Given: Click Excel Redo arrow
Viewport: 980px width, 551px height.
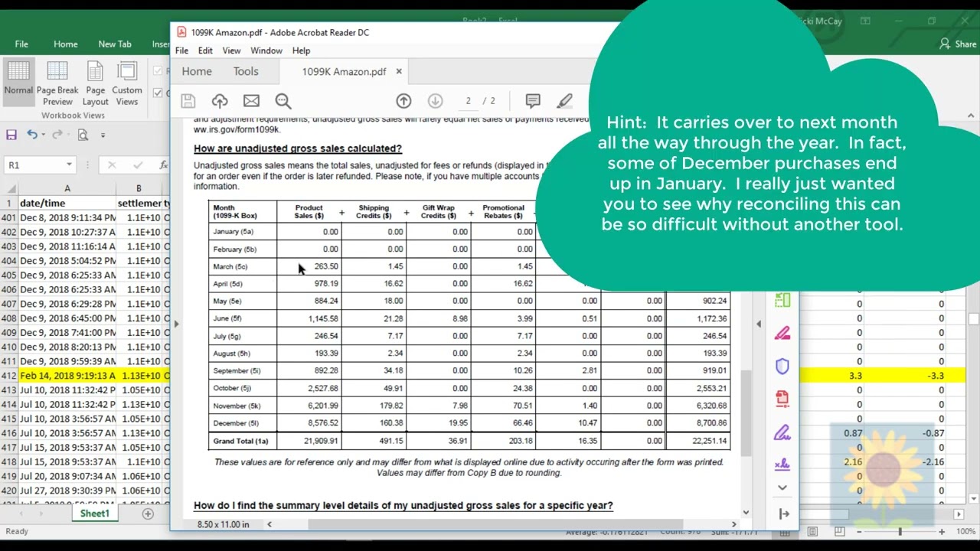Looking at the screenshot, I should tap(58, 135).
